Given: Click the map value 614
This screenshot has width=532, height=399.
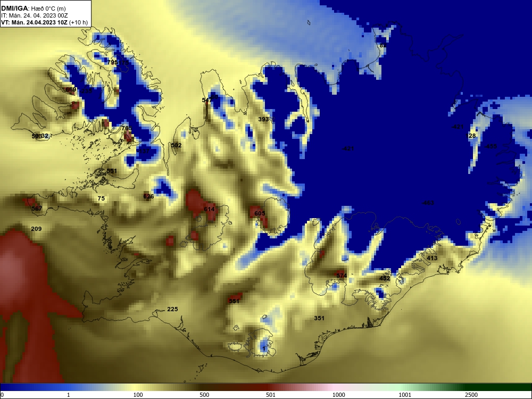Looking at the screenshot, I should click(209, 209).
